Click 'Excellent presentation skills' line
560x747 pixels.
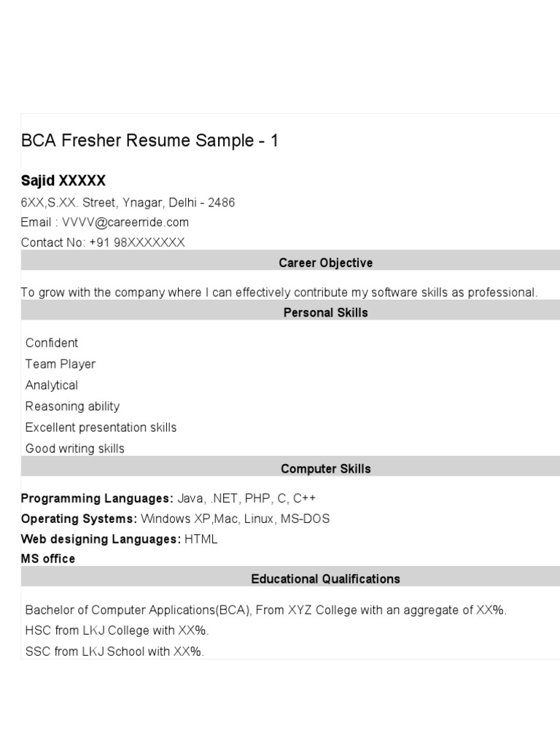point(101,427)
